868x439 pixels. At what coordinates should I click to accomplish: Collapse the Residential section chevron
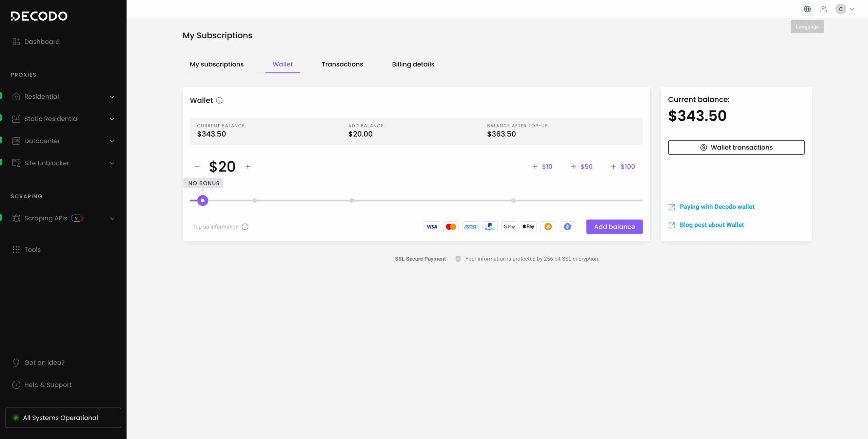pos(112,97)
